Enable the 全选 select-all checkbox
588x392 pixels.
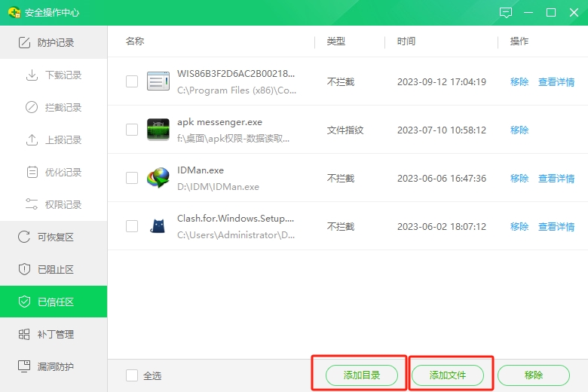pos(132,375)
